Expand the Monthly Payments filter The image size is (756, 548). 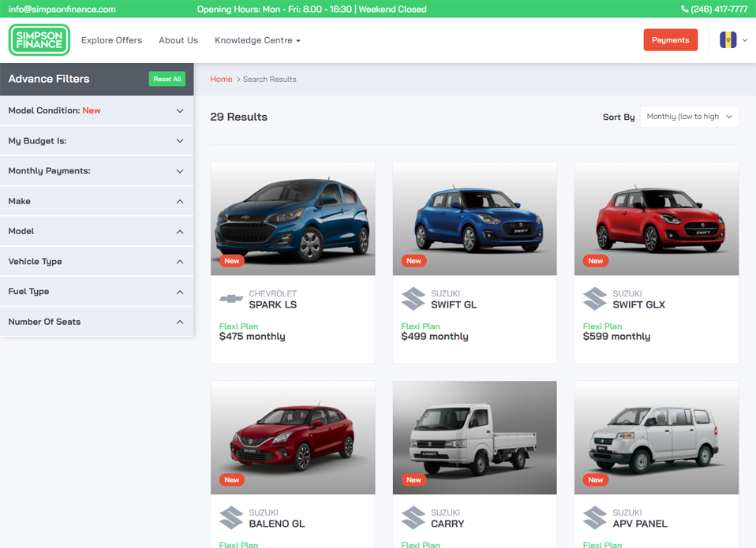[96, 171]
